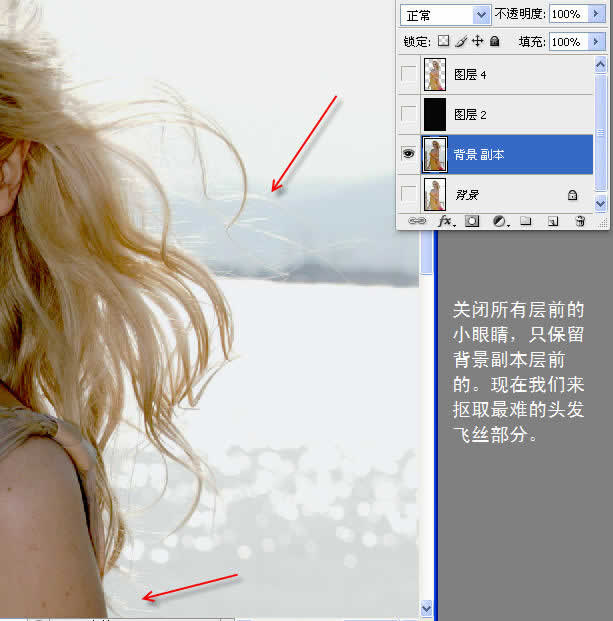Show the 图层 4 layer visibility
This screenshot has height=621, width=613.
(408, 74)
